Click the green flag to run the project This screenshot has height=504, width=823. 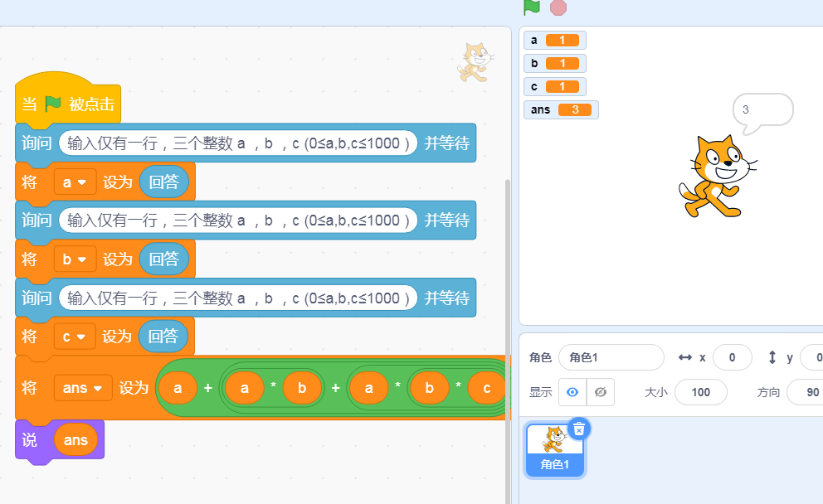(x=532, y=9)
